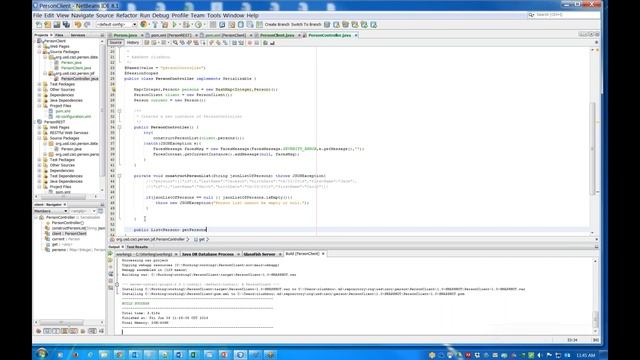Toggle Sort by Name in Navigator
This screenshot has width=640, height=360.
(x=92, y=331)
